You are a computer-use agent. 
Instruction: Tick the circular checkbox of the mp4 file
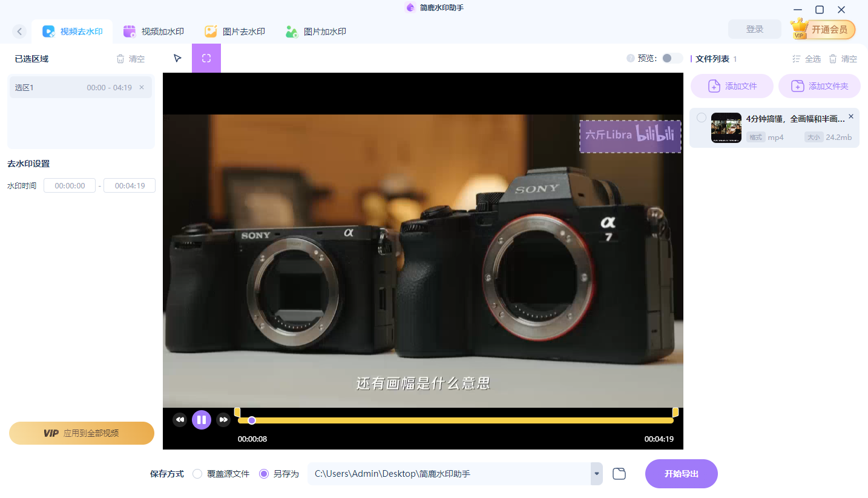pos(701,118)
